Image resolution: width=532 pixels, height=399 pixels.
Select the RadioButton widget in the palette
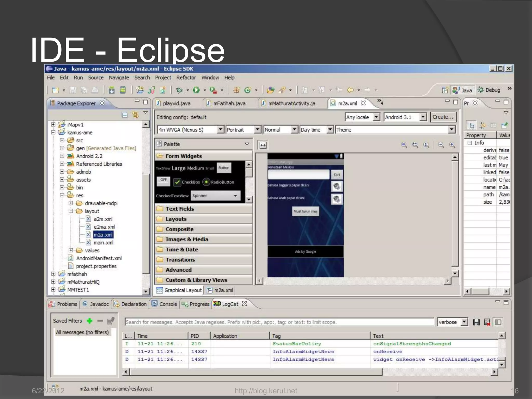[x=218, y=182]
